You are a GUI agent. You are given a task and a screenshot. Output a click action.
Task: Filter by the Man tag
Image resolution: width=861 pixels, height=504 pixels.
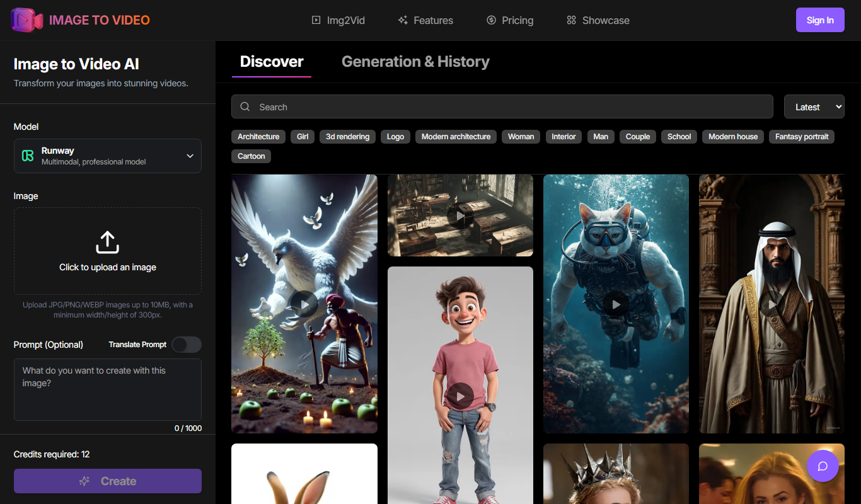(x=601, y=137)
